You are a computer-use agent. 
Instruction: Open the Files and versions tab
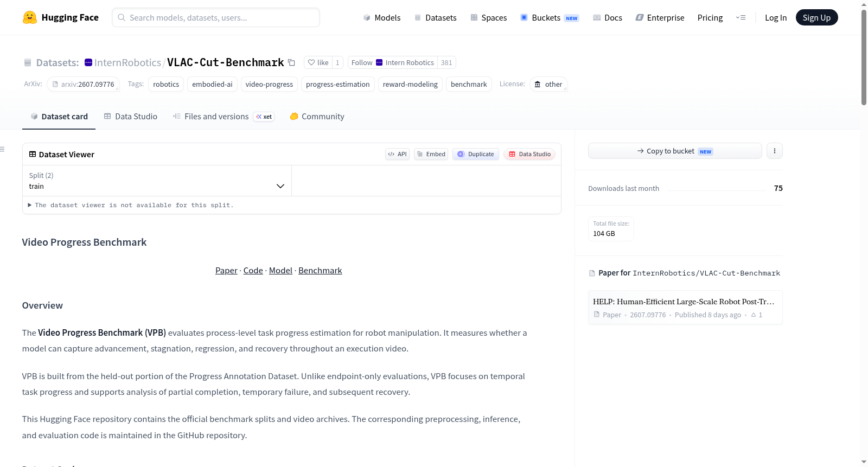(x=223, y=117)
